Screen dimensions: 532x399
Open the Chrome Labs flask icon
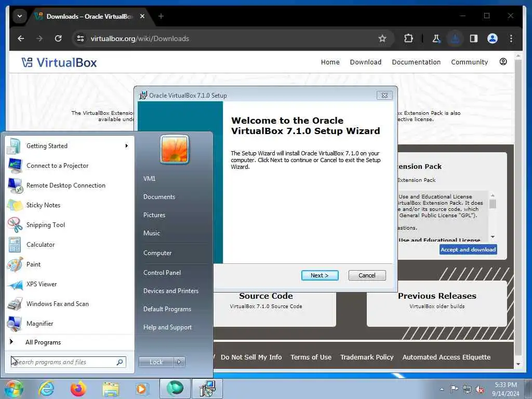point(436,38)
